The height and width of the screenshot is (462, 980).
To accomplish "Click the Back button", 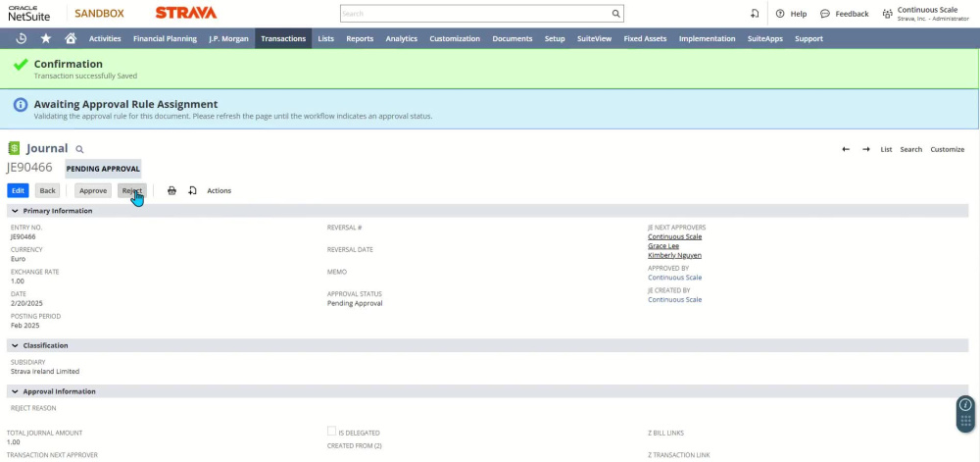I will coord(47,190).
